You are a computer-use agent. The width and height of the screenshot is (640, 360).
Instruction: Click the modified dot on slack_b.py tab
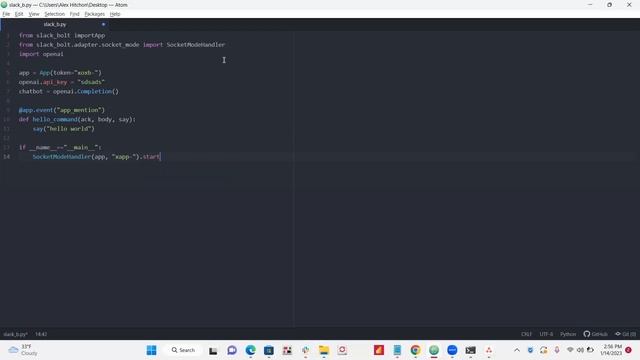coord(103,24)
